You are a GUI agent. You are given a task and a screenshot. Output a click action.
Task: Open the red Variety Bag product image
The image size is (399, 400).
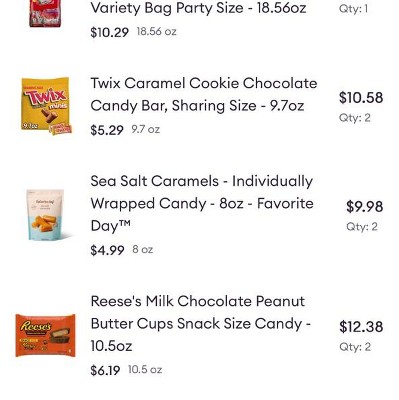point(45,13)
